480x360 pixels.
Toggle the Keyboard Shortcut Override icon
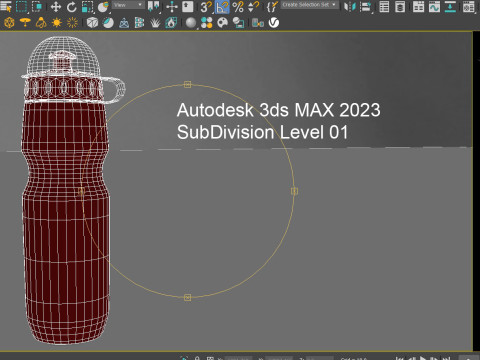[188, 6]
